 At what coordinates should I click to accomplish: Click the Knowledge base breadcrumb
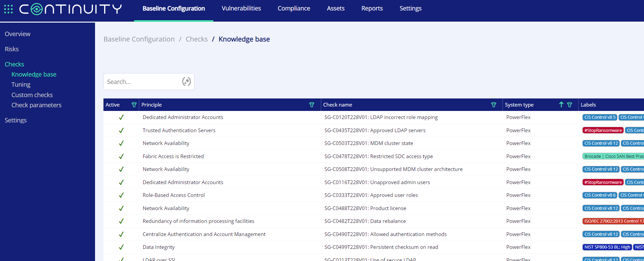click(244, 39)
